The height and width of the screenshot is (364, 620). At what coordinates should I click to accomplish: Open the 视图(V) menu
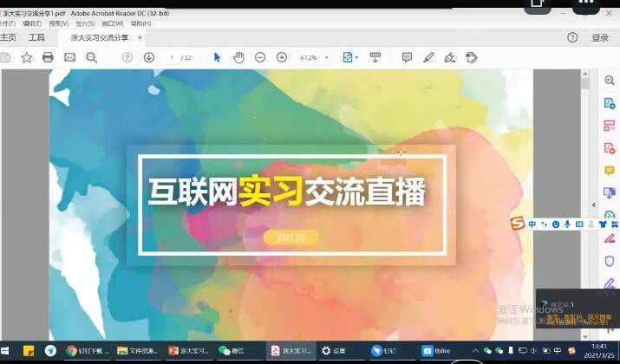[58, 23]
